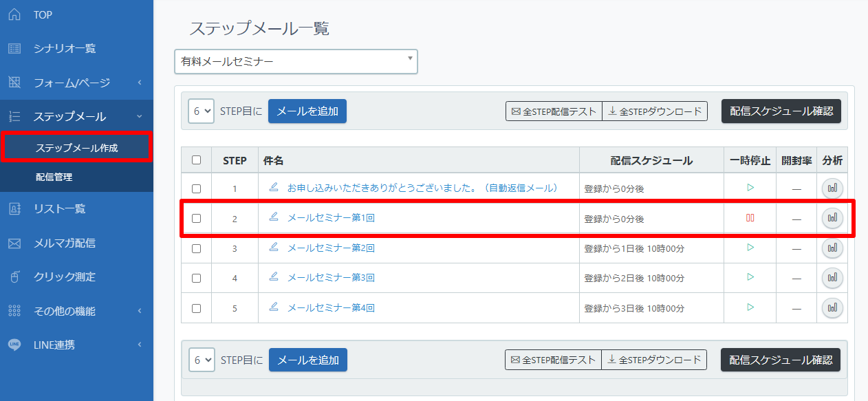Expand the フォーム/ページ sidebar menu

point(76,83)
